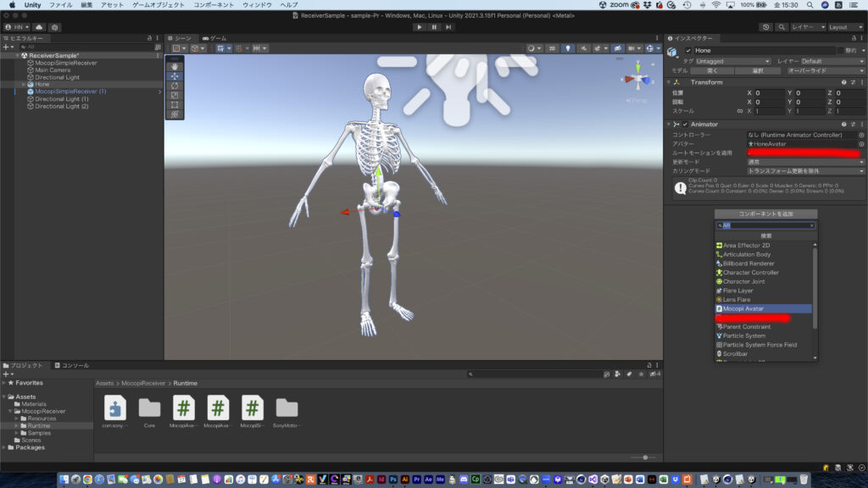The height and width of the screenshot is (488, 868).
Task: Open the Component menu in menu bar
Action: 214,5
